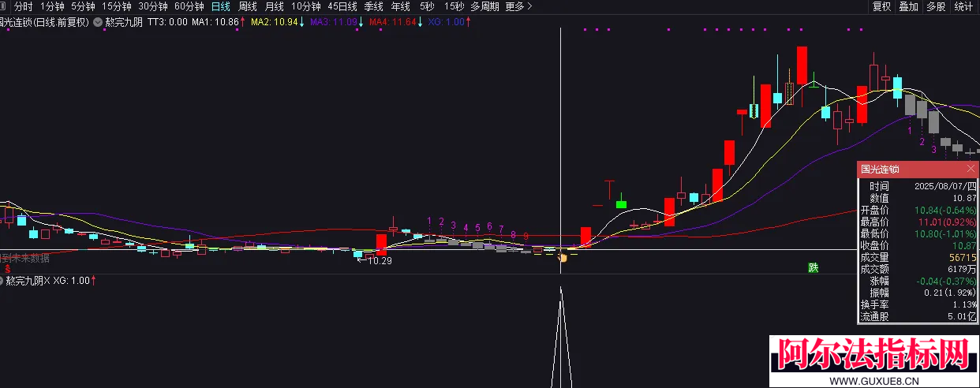Click the green 跌 marker icon
The width and height of the screenshot is (980, 388).
813,268
